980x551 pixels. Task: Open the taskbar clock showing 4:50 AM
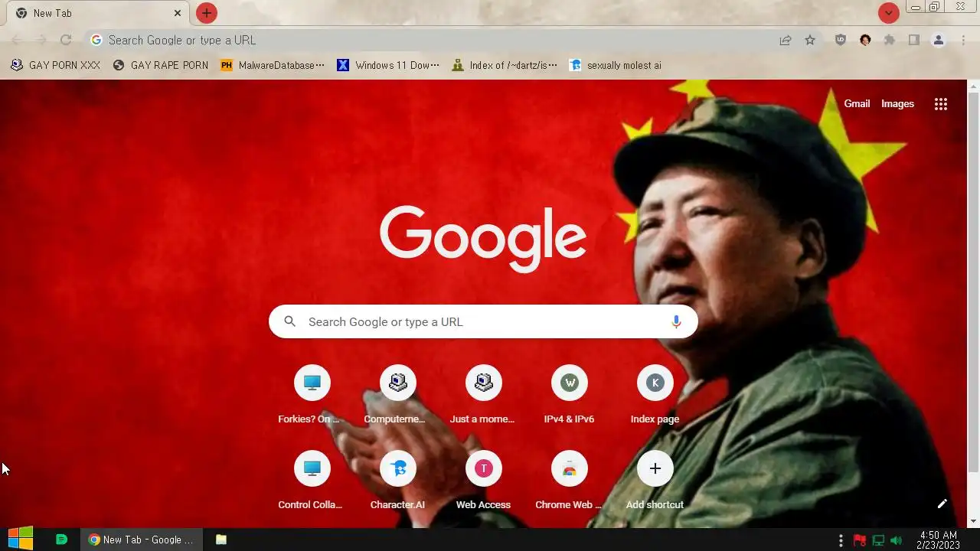(x=938, y=540)
